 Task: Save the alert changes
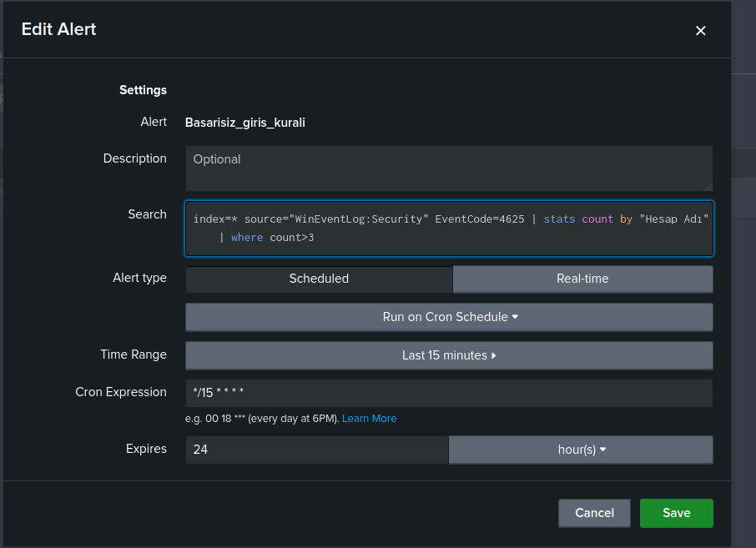tap(677, 513)
